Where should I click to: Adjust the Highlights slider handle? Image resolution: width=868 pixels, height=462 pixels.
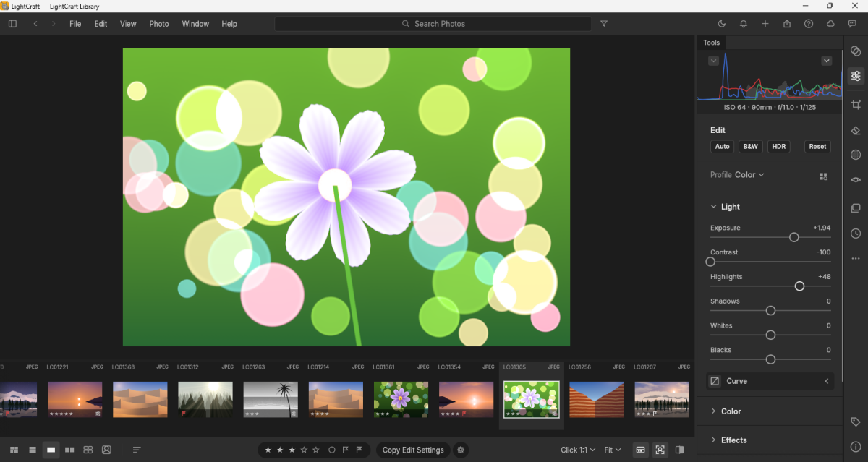tap(799, 286)
